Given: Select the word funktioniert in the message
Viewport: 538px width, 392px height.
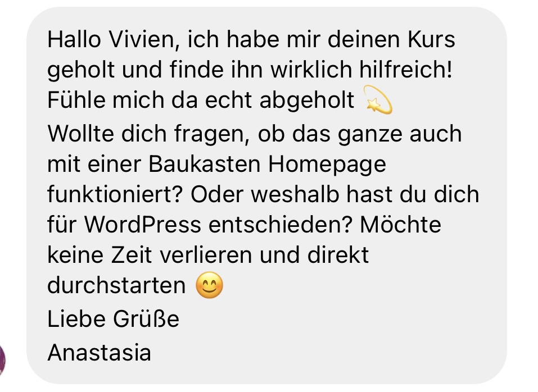Looking at the screenshot, I should [114, 194].
